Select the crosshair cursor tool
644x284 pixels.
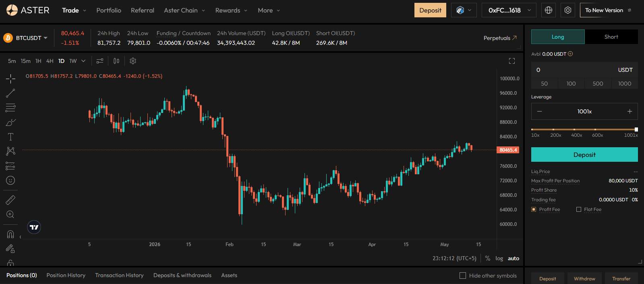pyautogui.click(x=10, y=78)
